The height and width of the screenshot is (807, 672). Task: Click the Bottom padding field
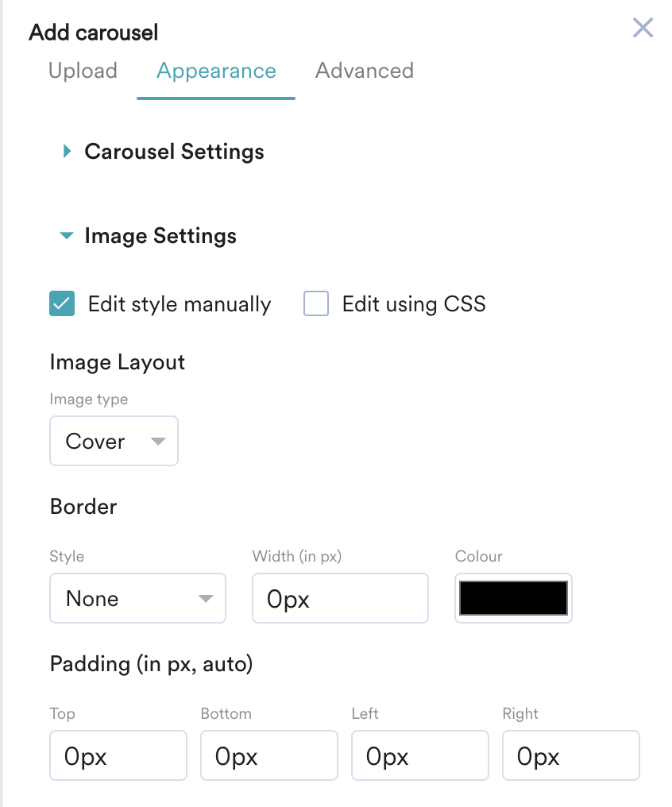268,756
